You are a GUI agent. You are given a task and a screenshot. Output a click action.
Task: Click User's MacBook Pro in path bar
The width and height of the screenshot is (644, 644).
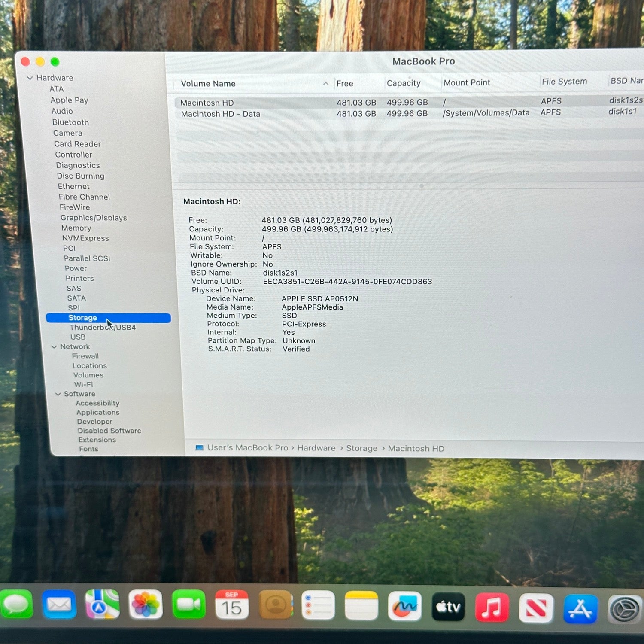click(247, 447)
